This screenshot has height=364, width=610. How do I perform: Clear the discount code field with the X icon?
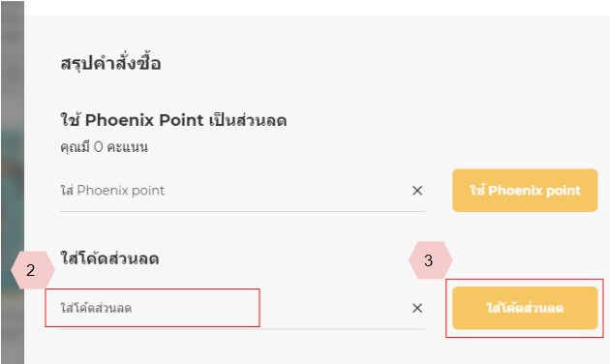[x=417, y=308]
